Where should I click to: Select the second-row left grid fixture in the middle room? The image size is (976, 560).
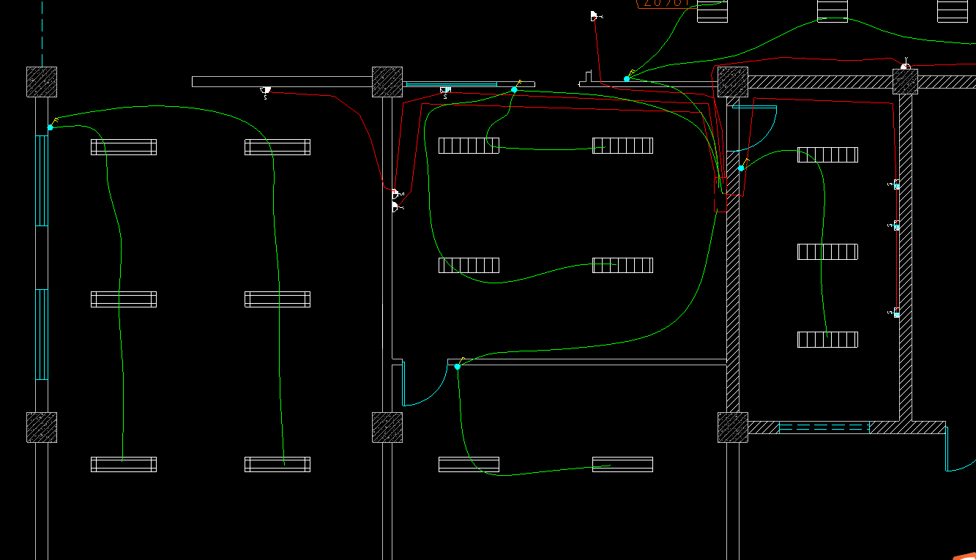coord(469,265)
